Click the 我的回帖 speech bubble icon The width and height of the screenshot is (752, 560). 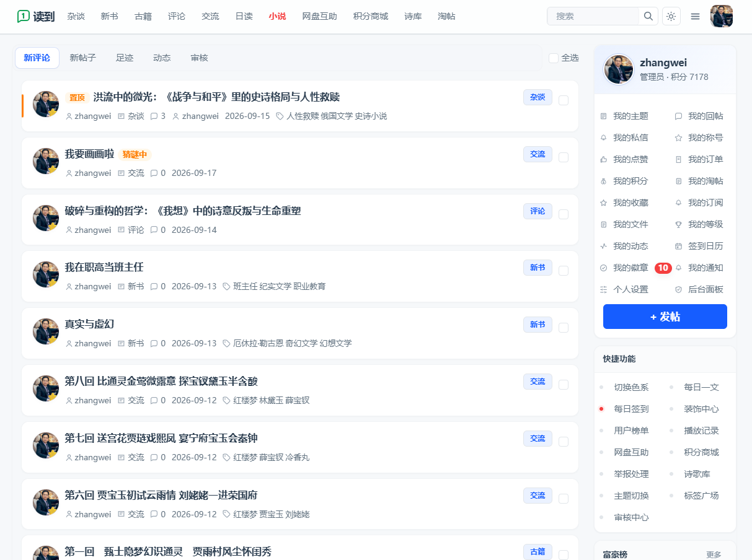point(678,116)
